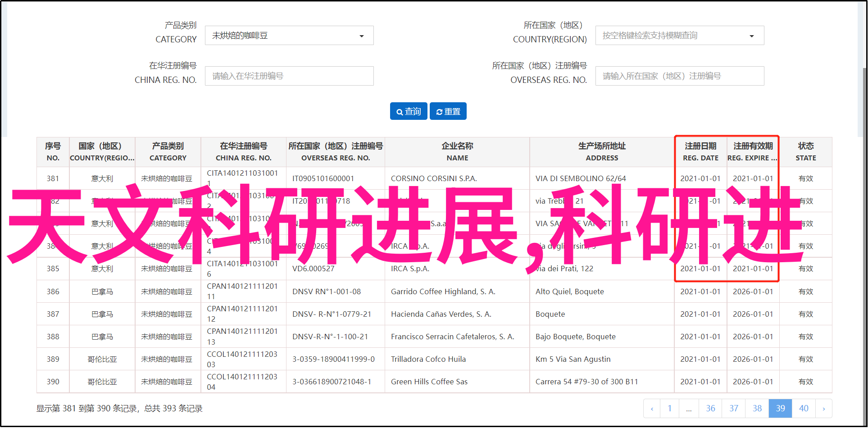Click the Carrera 54 #79-30 of 300 B11 address

click(x=587, y=382)
